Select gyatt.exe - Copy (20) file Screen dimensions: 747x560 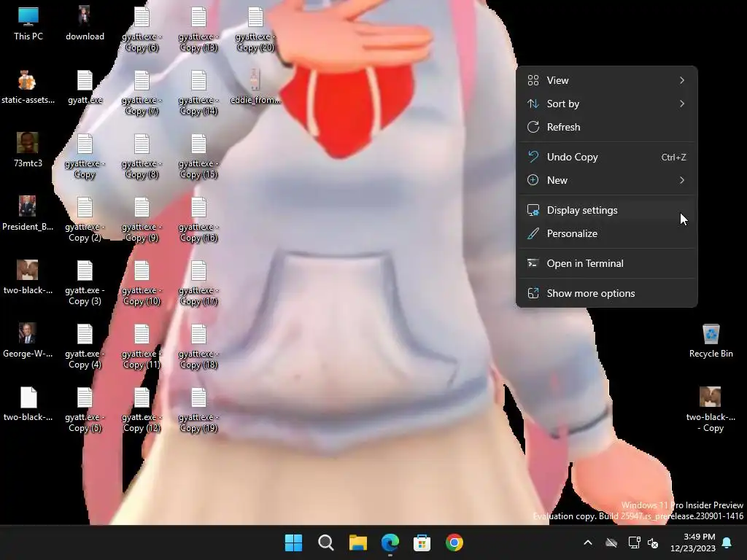[255, 29]
